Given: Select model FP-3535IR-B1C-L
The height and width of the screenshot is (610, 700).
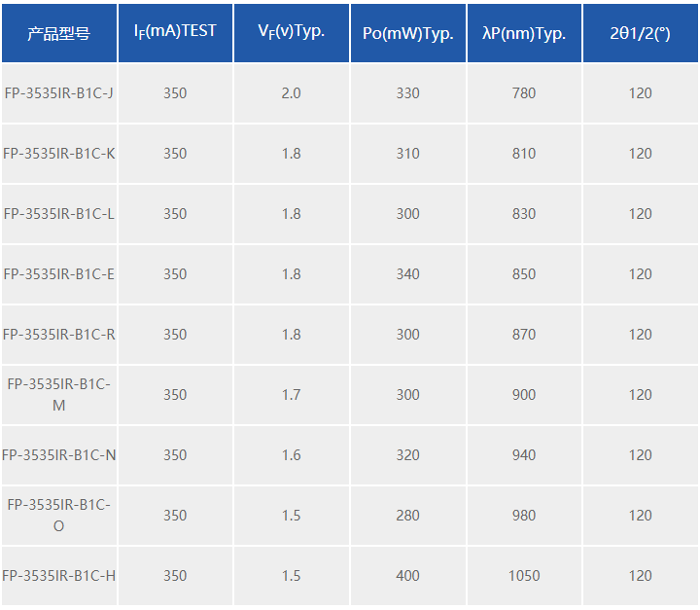Looking at the screenshot, I should click(x=59, y=214).
